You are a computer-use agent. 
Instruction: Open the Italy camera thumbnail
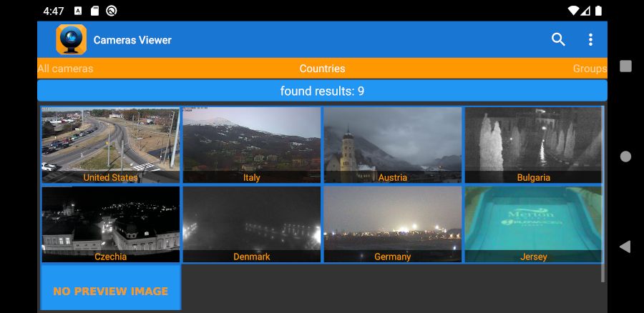point(252,145)
